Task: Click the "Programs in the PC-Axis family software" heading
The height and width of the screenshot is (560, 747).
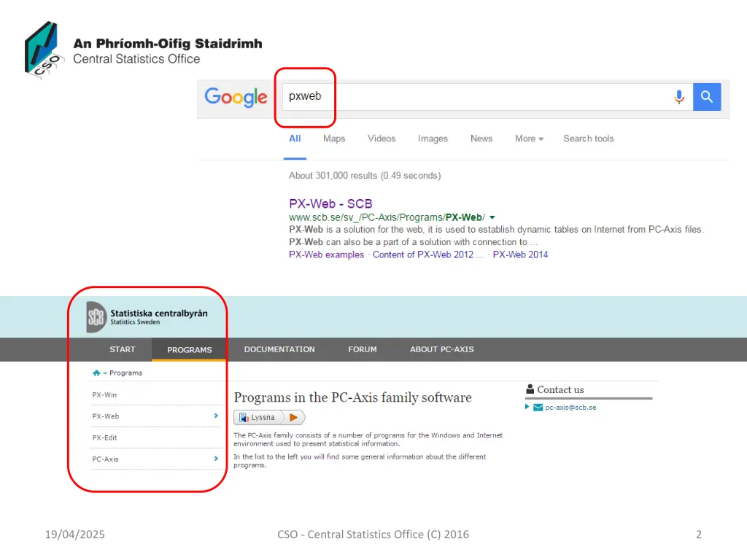Action: (352, 397)
